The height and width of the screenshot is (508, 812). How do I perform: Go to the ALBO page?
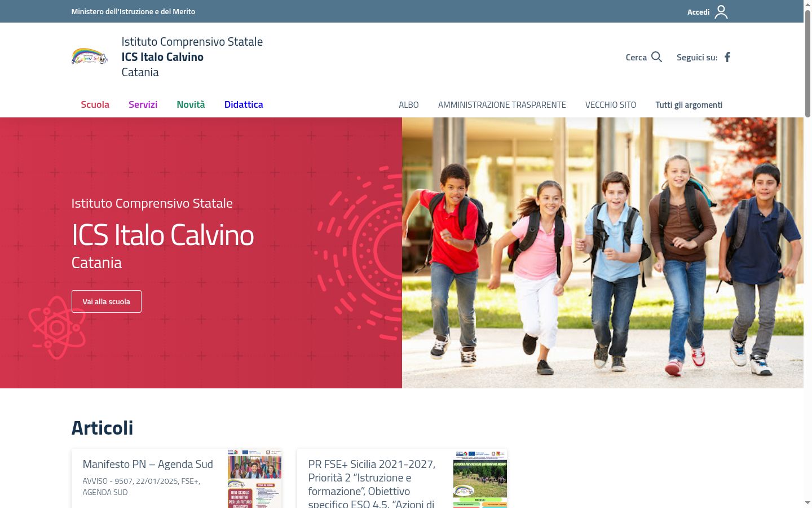[x=409, y=105]
